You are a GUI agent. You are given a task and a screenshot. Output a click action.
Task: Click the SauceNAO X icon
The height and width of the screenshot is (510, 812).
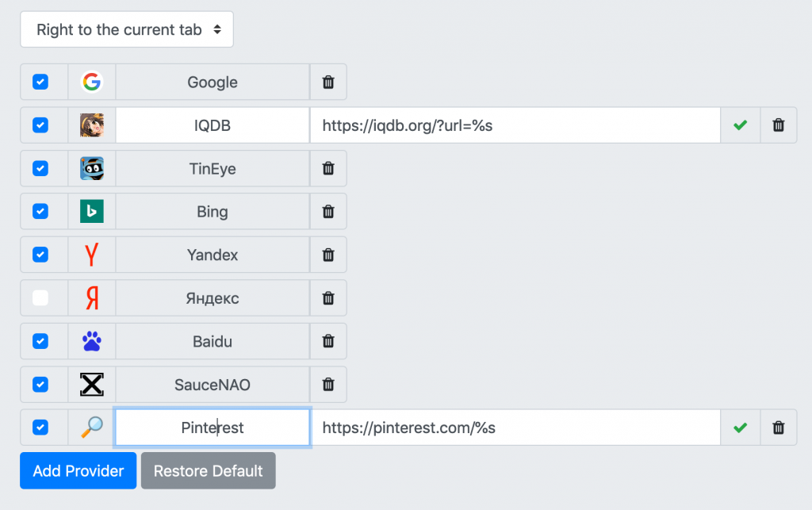click(x=92, y=384)
